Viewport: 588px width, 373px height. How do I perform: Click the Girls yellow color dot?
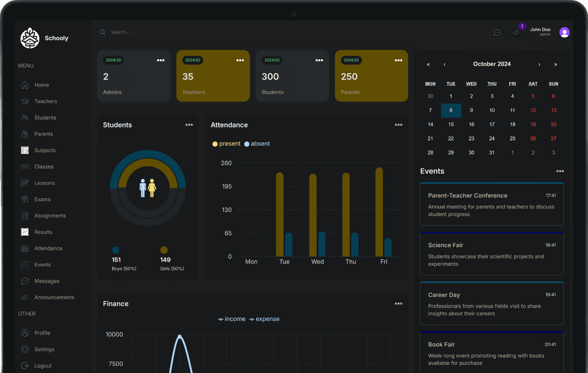click(164, 250)
